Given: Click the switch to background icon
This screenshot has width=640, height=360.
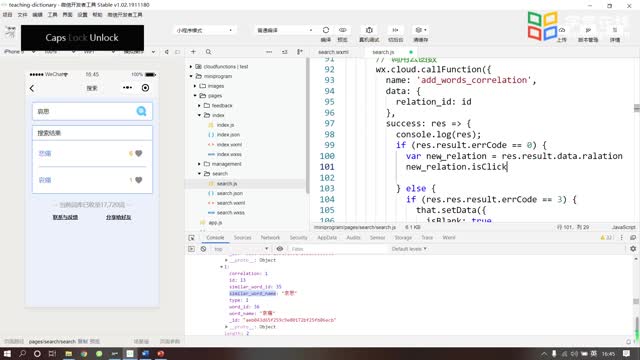Looking at the screenshot, I should click(x=395, y=30).
